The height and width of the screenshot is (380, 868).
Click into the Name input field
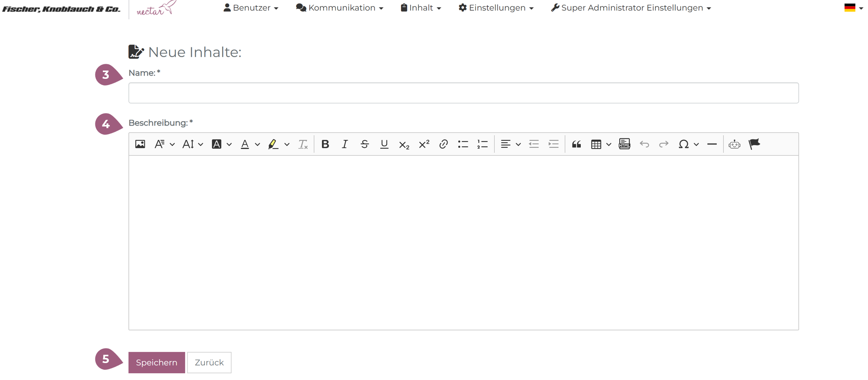[x=463, y=93]
